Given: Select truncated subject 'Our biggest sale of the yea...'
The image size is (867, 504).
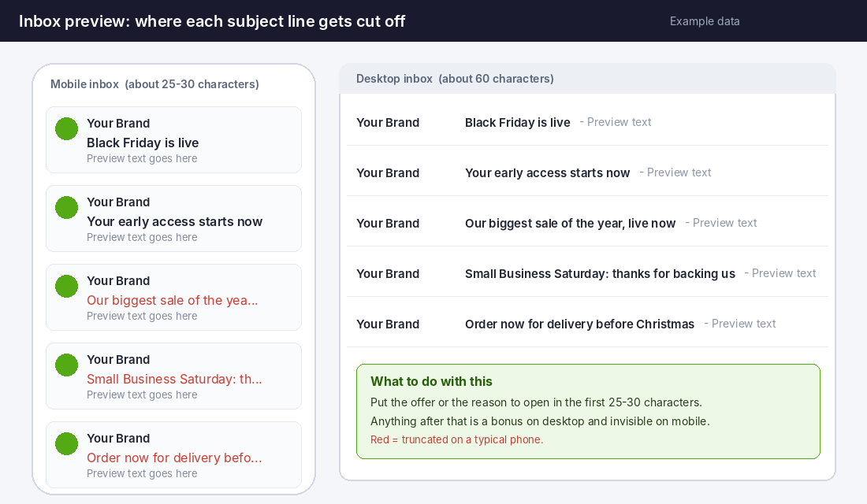Looking at the screenshot, I should pos(172,301).
